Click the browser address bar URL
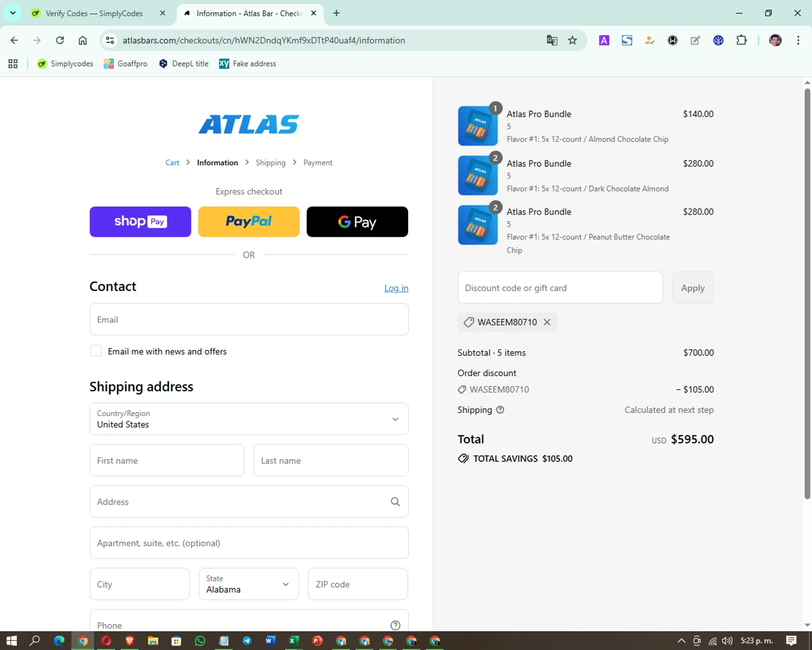The image size is (812, 650). [x=264, y=40]
